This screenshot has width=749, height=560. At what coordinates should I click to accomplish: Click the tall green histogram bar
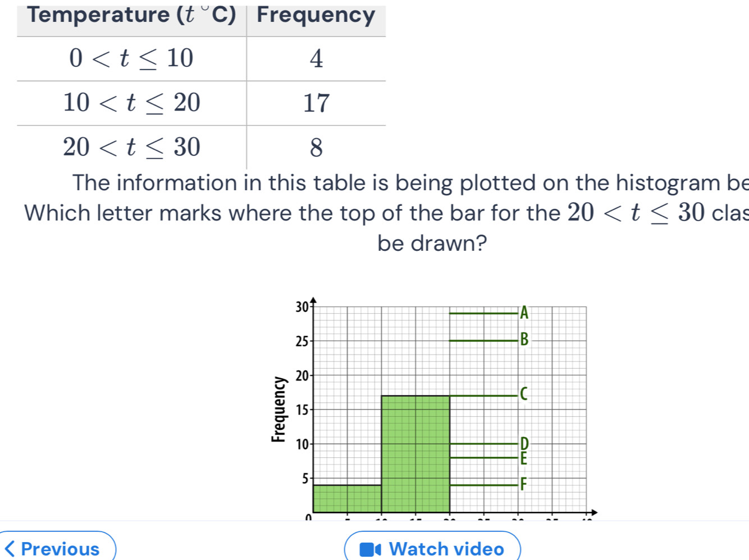pyautogui.click(x=415, y=453)
